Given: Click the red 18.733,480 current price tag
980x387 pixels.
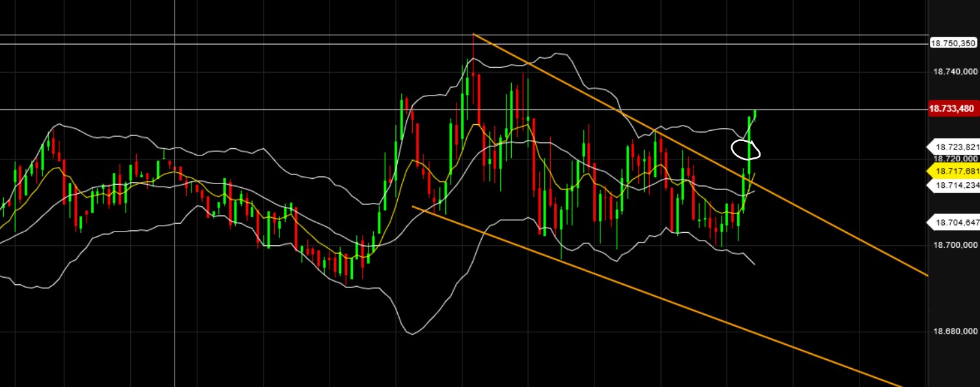Looking at the screenshot, I should click(x=953, y=109).
